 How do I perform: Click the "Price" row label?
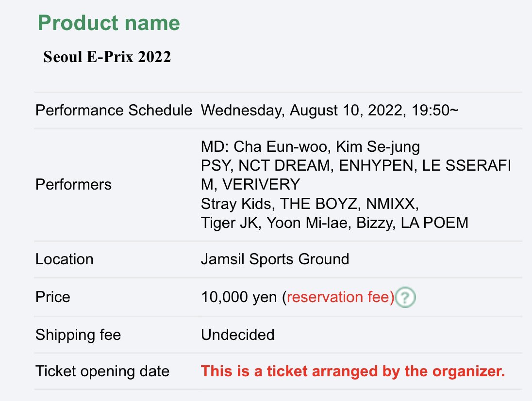(x=53, y=297)
